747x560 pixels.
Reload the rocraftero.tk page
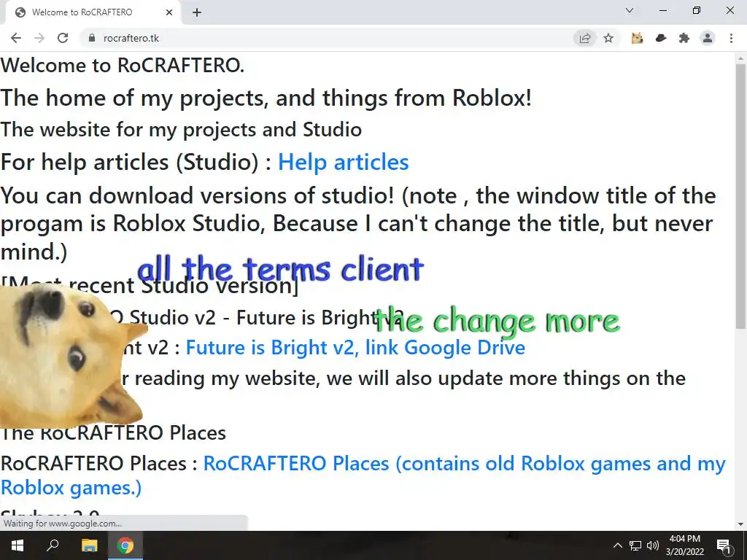pyautogui.click(x=63, y=38)
